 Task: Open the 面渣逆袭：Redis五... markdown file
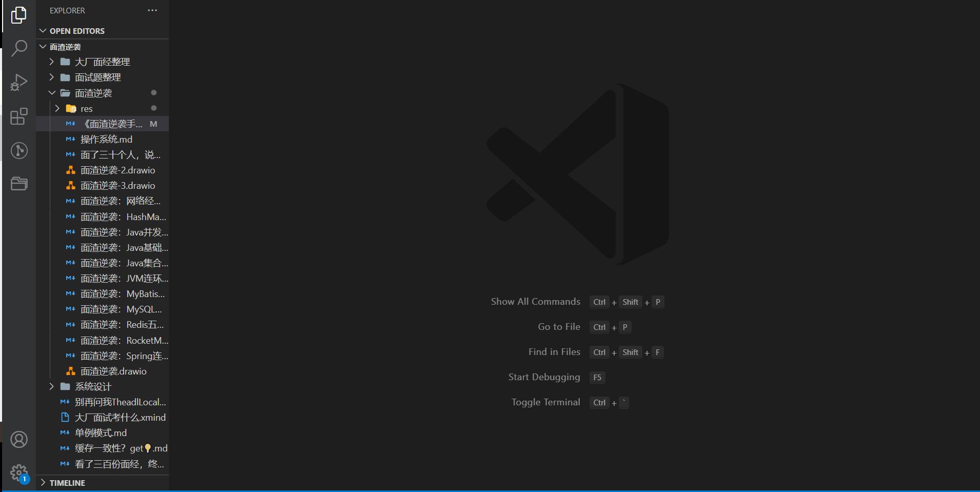tap(122, 324)
